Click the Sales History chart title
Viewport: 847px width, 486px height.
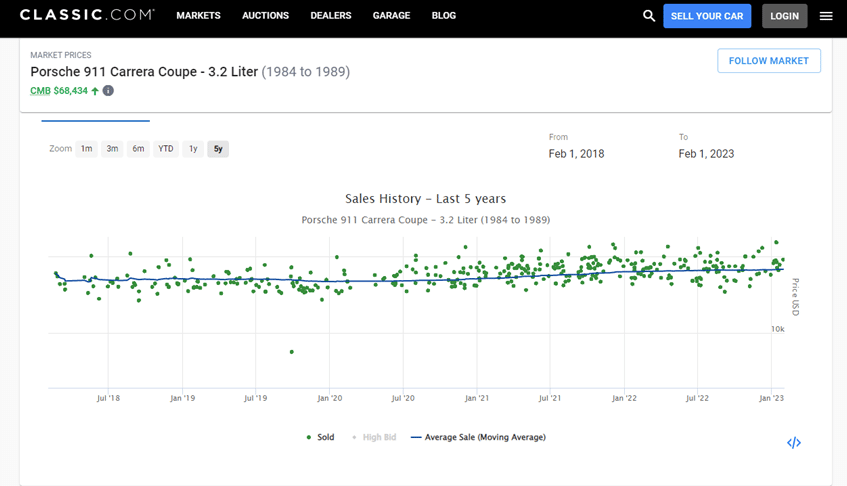(x=426, y=199)
